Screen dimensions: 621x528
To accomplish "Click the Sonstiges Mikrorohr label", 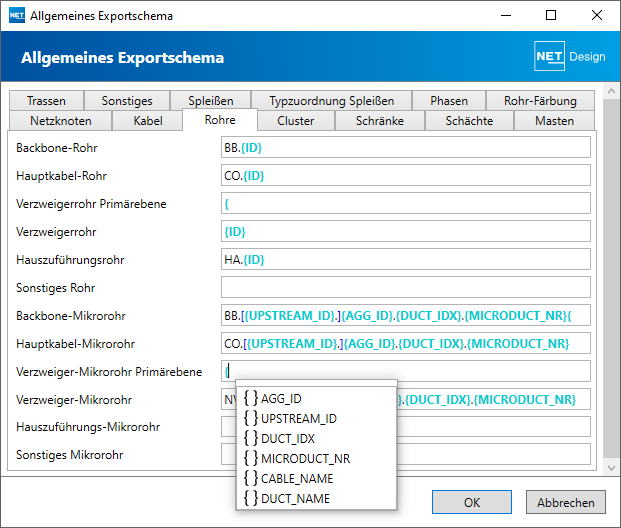I will pyautogui.click(x=69, y=455).
